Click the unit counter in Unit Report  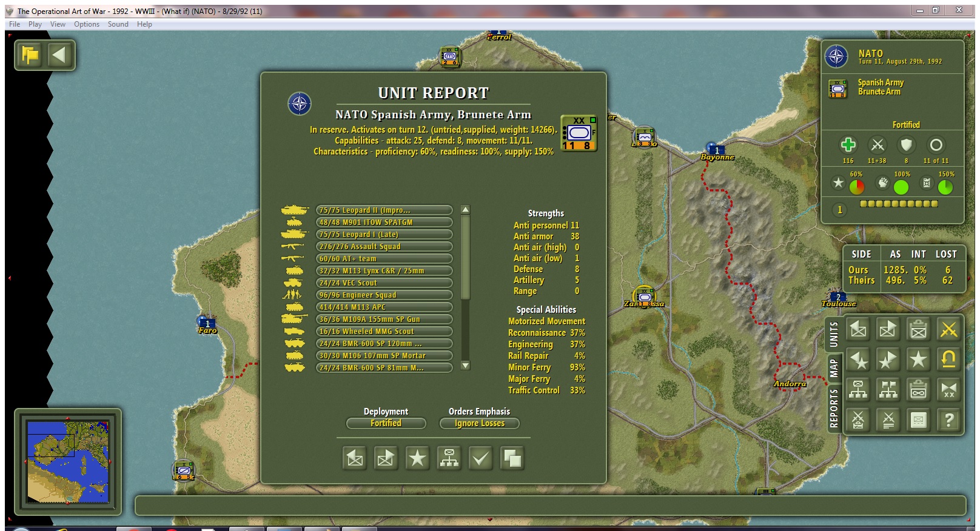(579, 133)
